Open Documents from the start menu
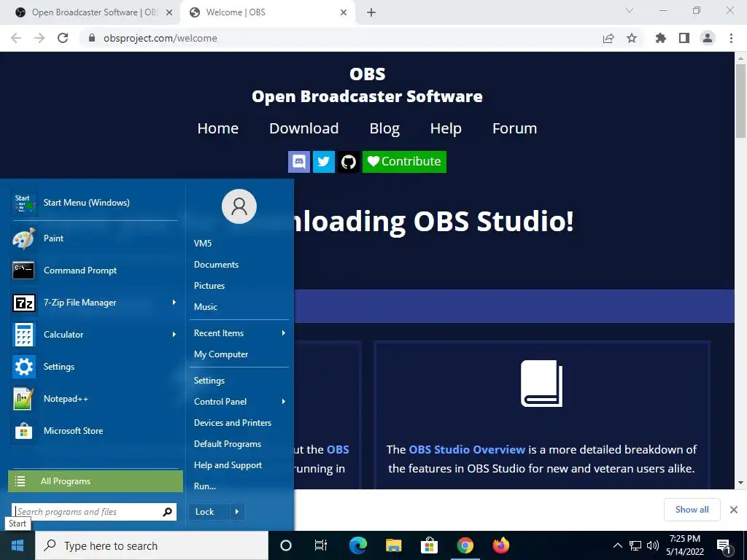The width and height of the screenshot is (747, 560). 216,265
